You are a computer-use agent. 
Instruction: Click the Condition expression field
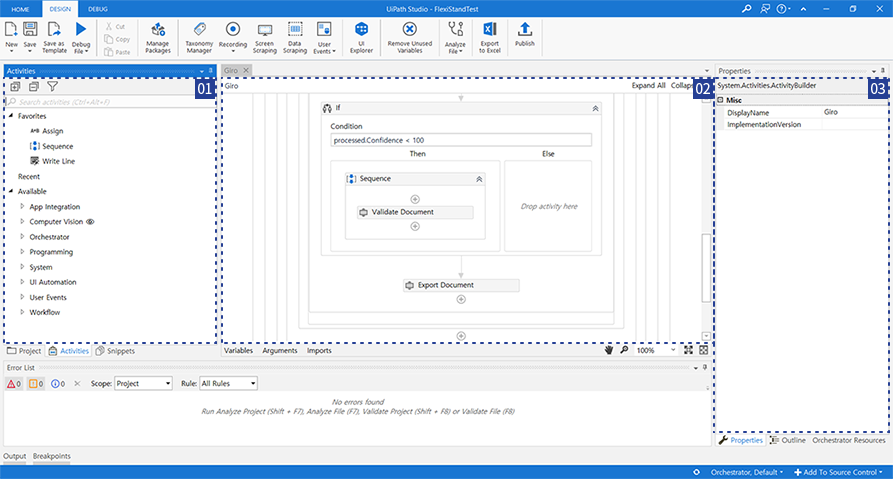461,140
